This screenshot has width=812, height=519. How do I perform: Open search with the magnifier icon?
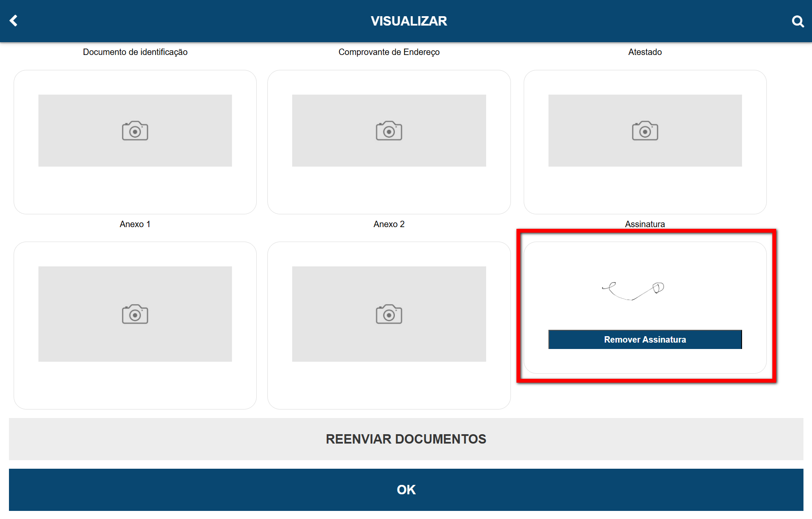coord(797,21)
